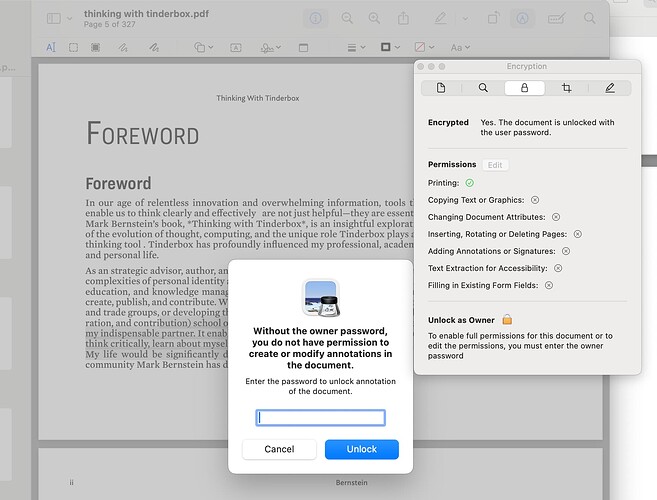Switch to the Keywords search tab
The width and height of the screenshot is (657, 500).
click(483, 88)
